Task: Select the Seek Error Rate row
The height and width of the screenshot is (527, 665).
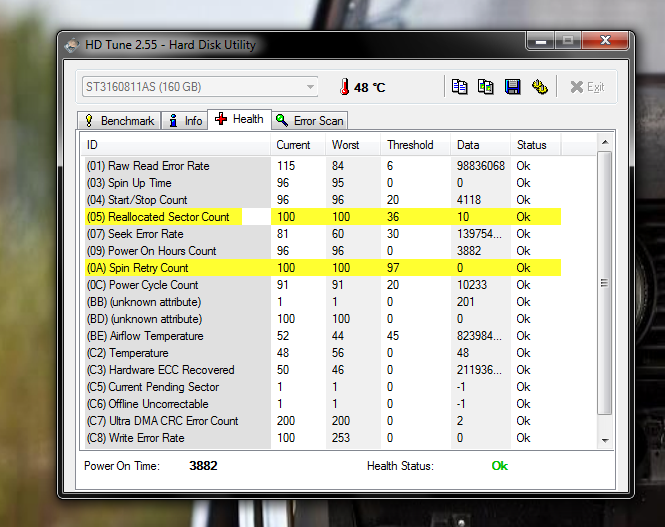Action: [x=321, y=234]
